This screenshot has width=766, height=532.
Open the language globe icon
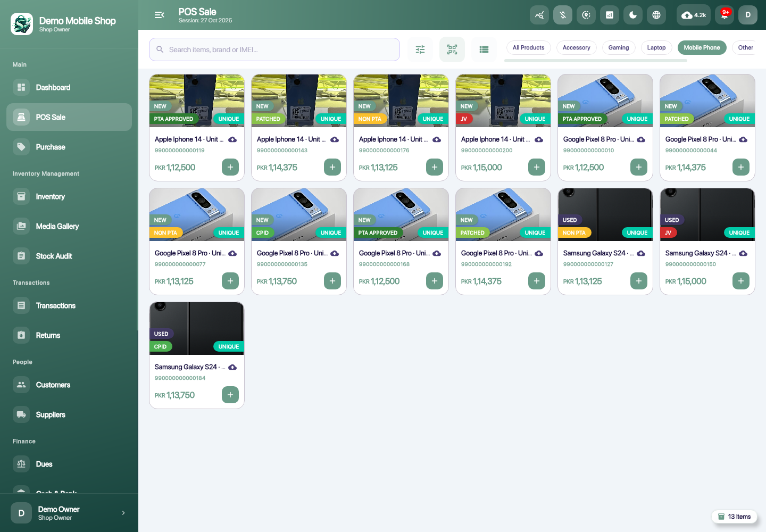(656, 15)
